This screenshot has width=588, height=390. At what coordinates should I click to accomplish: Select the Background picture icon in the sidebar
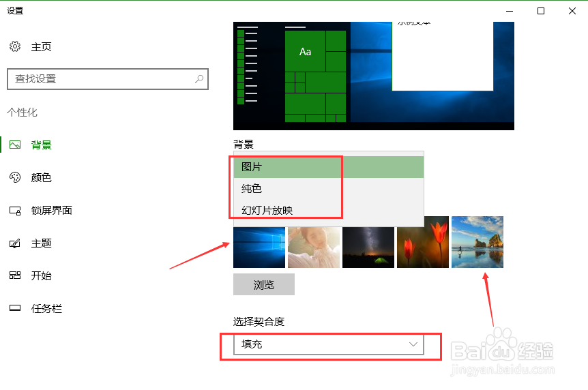pyautogui.click(x=15, y=145)
